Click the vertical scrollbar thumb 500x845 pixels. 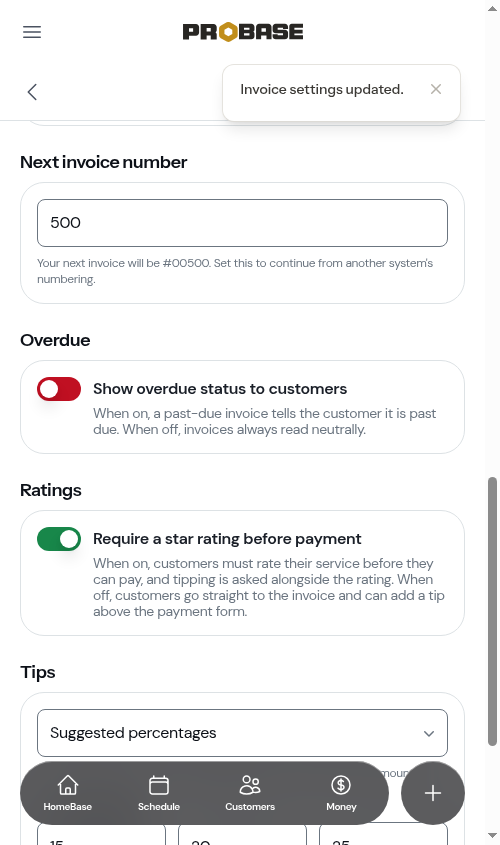click(x=492, y=611)
